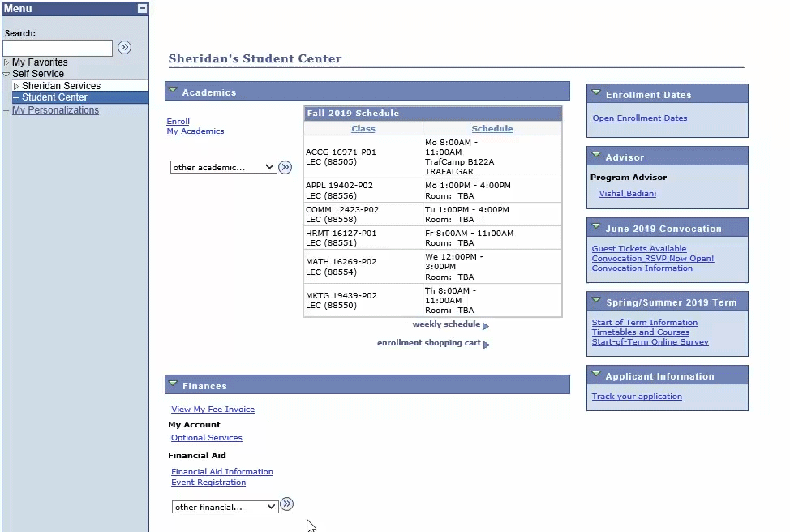The height and width of the screenshot is (532, 790).
Task: Open Guest Tickets Available link
Action: 639,248
